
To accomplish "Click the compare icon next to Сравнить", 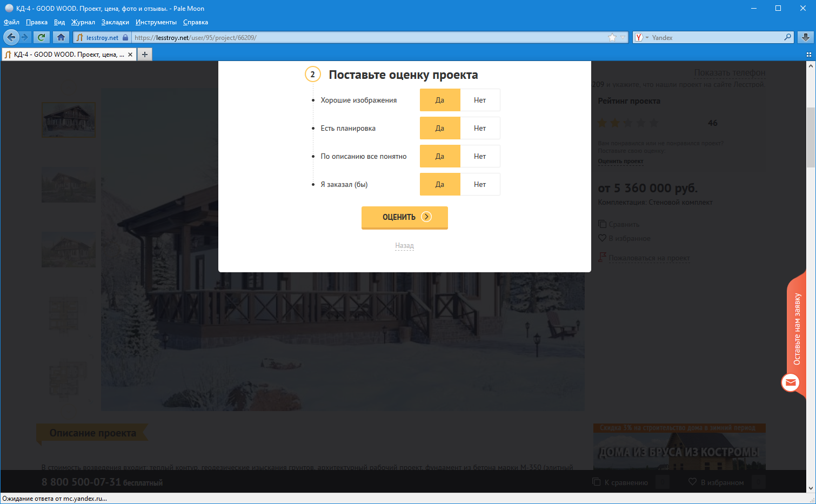I will tap(602, 224).
